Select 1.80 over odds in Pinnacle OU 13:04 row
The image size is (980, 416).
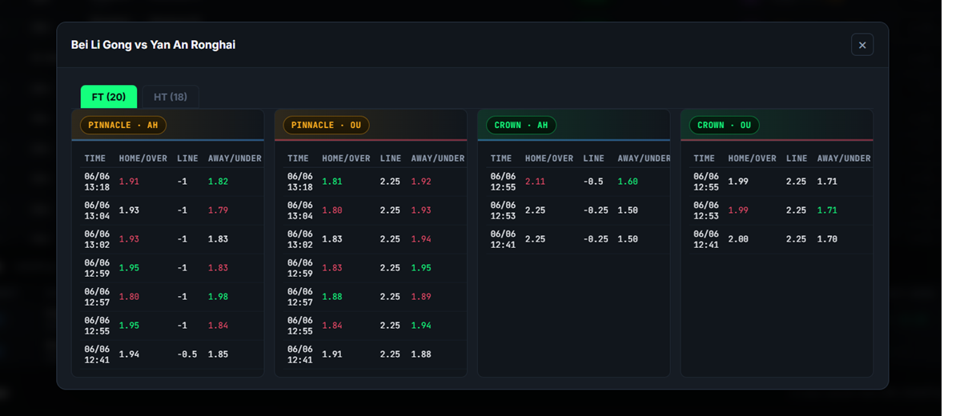[332, 210]
